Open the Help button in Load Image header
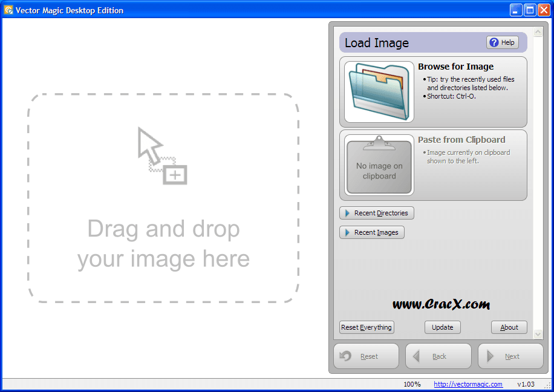Viewport: 554px width, 392px height. tap(503, 42)
